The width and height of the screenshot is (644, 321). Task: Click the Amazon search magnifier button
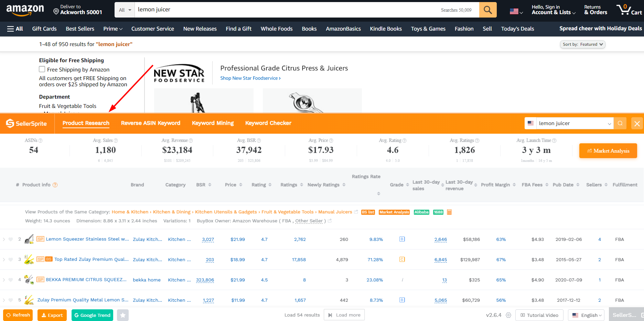pyautogui.click(x=488, y=10)
